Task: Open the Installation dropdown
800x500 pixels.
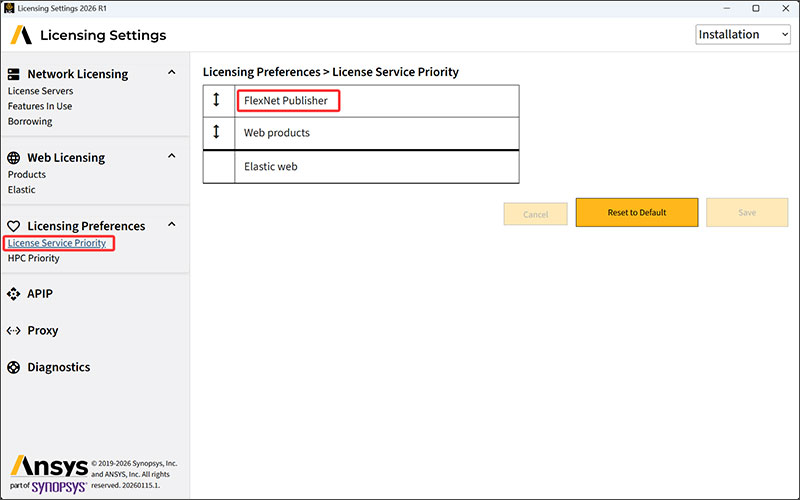Action: click(743, 35)
